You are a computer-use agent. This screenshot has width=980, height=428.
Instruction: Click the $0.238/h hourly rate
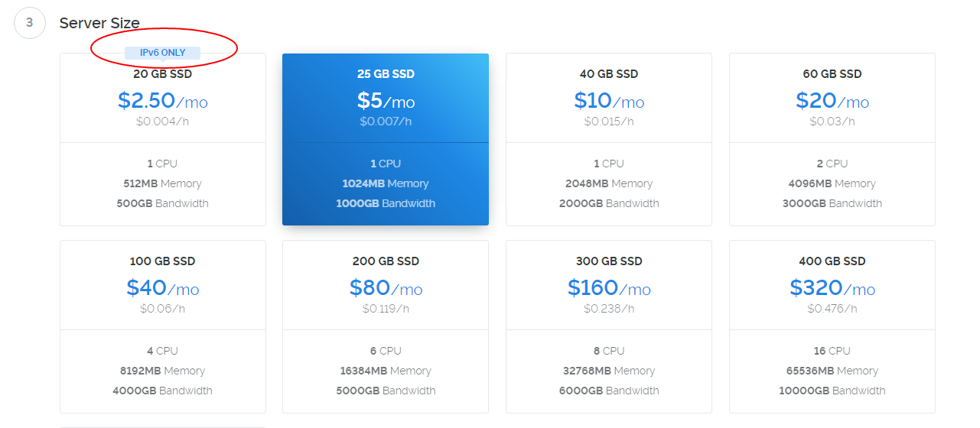tap(609, 309)
